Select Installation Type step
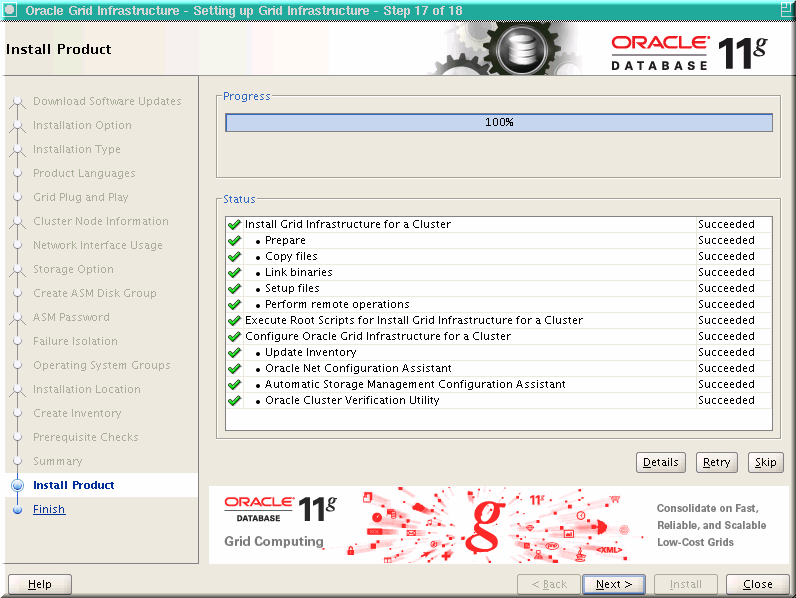This screenshot has height=598, width=796. point(77,149)
